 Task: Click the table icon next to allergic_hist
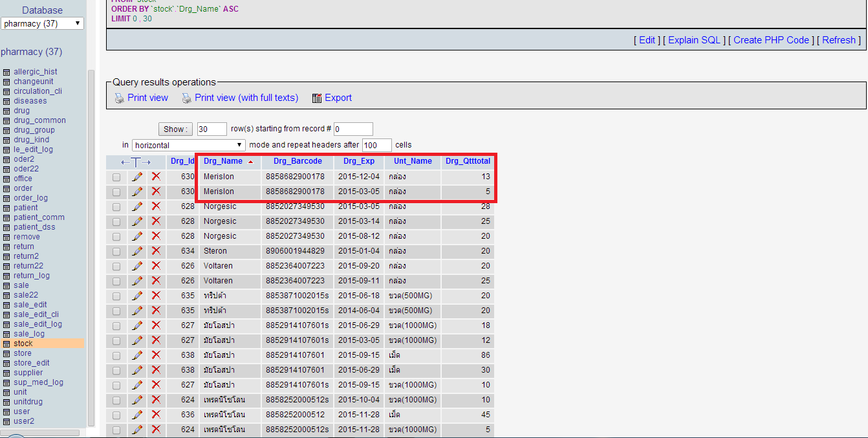(6, 72)
